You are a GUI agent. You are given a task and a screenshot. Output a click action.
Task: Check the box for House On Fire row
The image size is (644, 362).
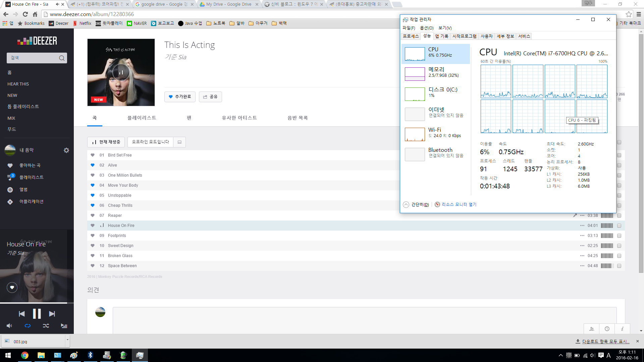coord(619,226)
